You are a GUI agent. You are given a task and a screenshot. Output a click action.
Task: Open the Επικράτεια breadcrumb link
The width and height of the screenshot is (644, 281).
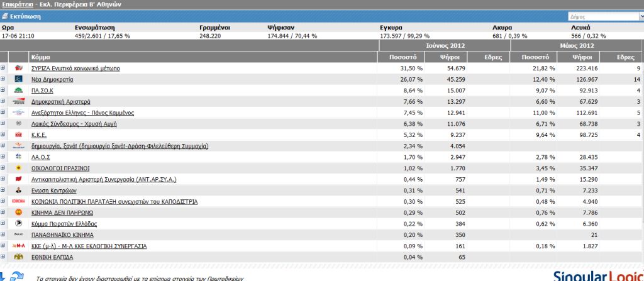click(x=18, y=4)
